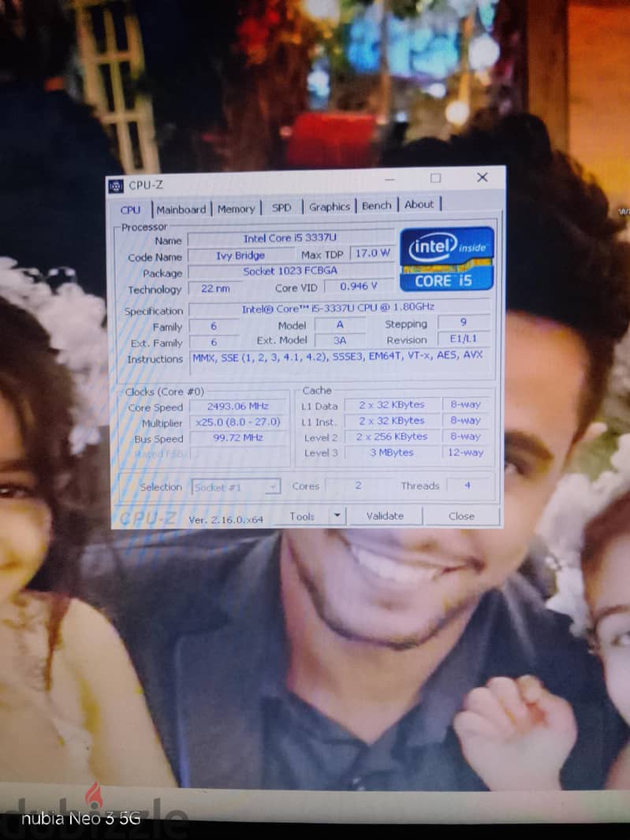The height and width of the screenshot is (840, 630).
Task: Click the Threads value 4
Action: pyautogui.click(x=468, y=485)
